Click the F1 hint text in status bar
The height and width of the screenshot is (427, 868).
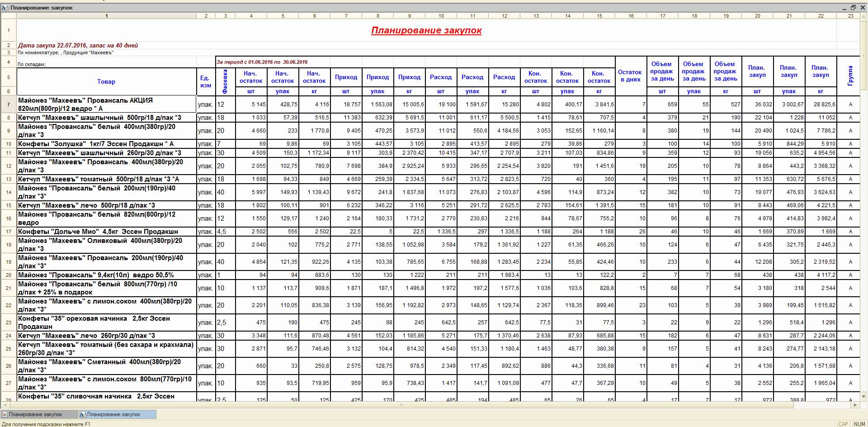[x=47, y=424]
